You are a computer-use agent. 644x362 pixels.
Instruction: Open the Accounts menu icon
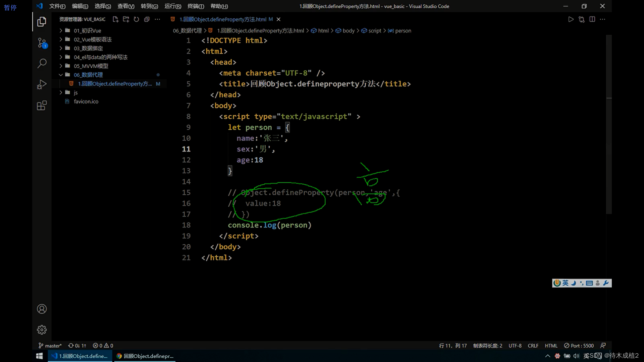(42, 309)
